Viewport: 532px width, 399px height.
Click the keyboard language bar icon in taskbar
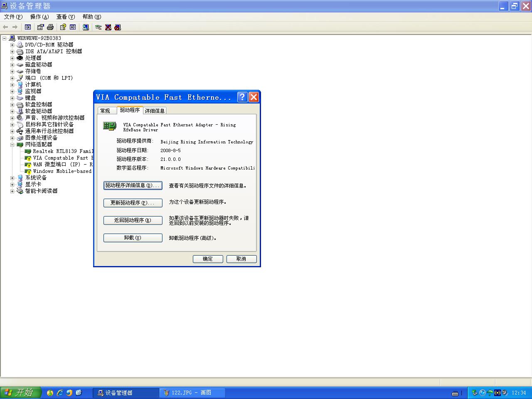click(x=455, y=393)
